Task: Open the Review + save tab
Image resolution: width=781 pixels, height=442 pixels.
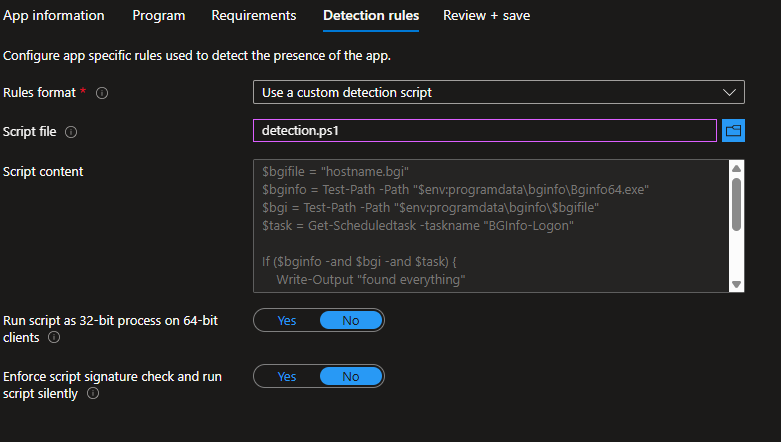Action: (x=486, y=16)
